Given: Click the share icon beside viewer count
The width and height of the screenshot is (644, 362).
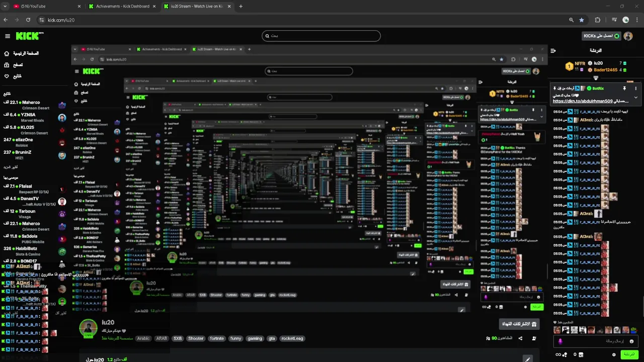Looking at the screenshot, I should tap(520, 338).
